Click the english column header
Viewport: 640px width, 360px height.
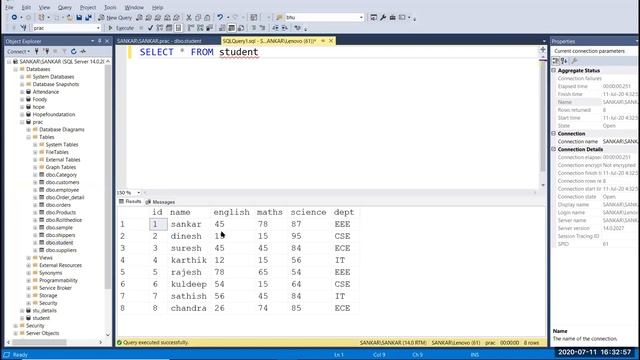231,212
